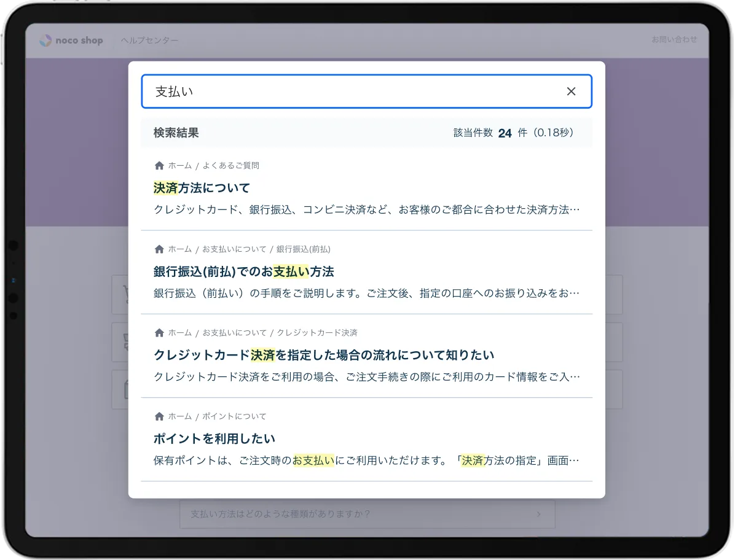This screenshot has height=560, width=735.
Task: Open 銀行振込(前払)でのお支払い方法 result
Action: click(243, 271)
